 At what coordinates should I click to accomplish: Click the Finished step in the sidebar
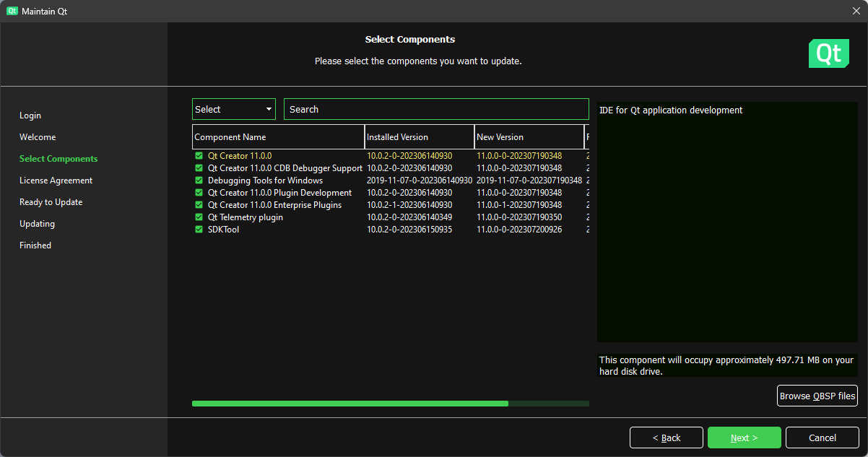click(35, 245)
